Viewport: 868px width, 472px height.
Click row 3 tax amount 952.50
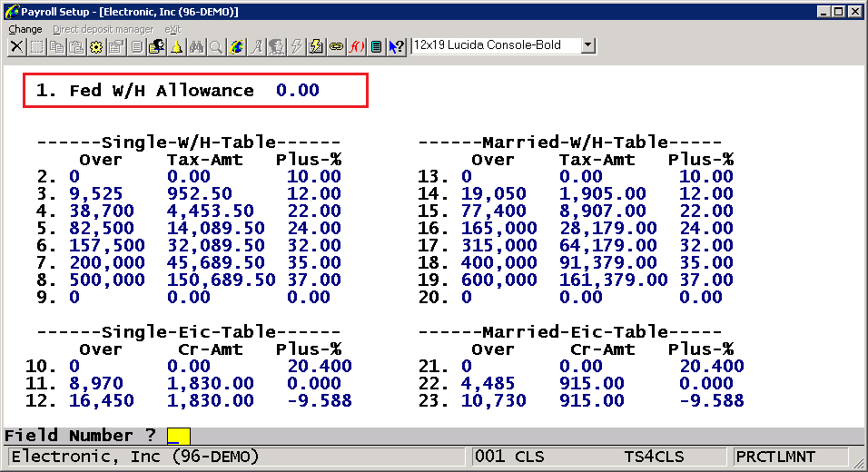199,193
